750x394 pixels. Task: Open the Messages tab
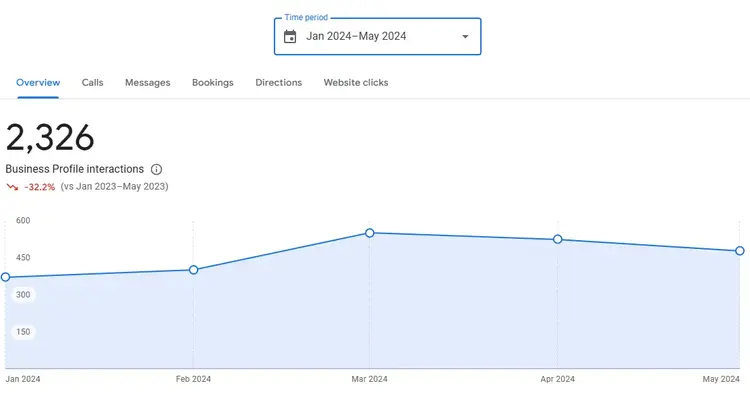coord(148,83)
